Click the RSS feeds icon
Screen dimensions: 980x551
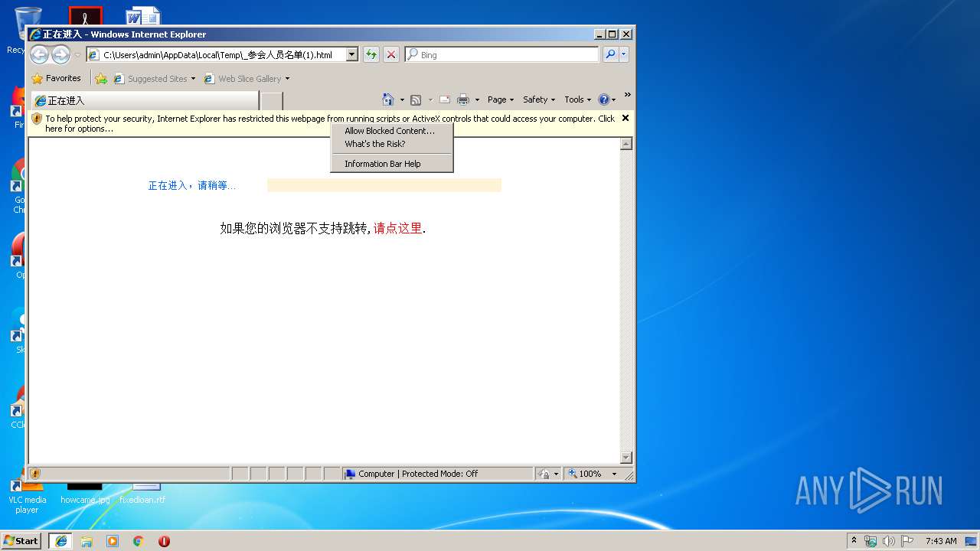(416, 99)
